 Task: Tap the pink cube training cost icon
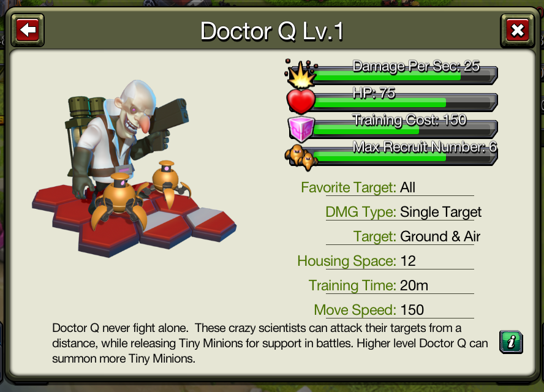pos(301,129)
